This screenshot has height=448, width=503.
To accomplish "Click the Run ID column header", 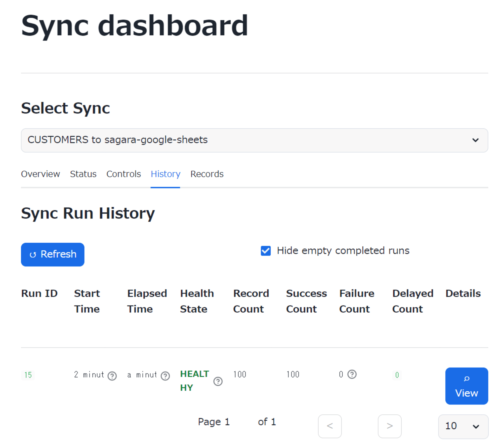I will point(39,293).
